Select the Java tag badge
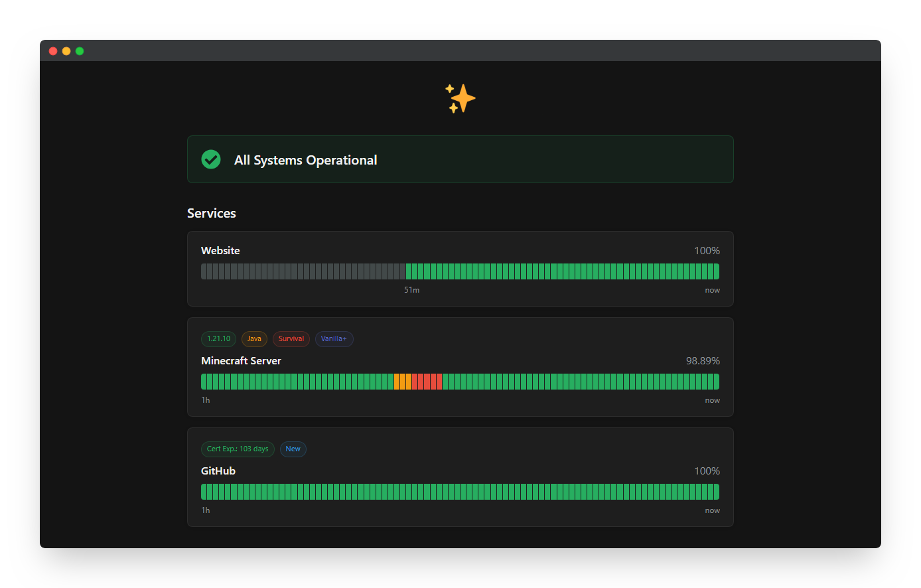The height and width of the screenshot is (588, 921). tap(254, 339)
